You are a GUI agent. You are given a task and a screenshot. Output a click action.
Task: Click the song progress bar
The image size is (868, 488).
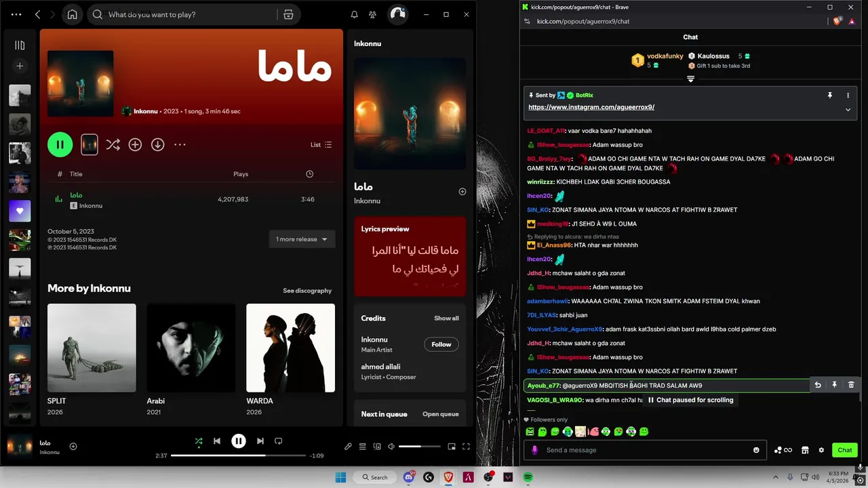click(x=237, y=455)
